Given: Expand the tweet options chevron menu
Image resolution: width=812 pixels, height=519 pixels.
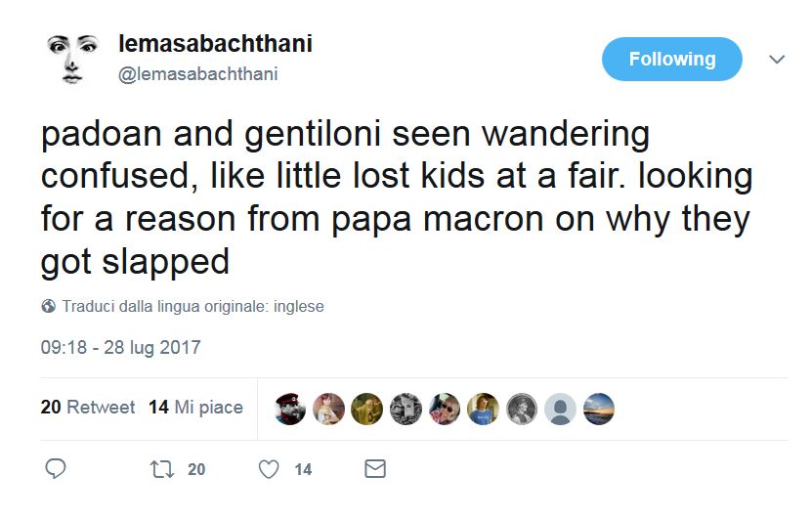Looking at the screenshot, I should [777, 60].
